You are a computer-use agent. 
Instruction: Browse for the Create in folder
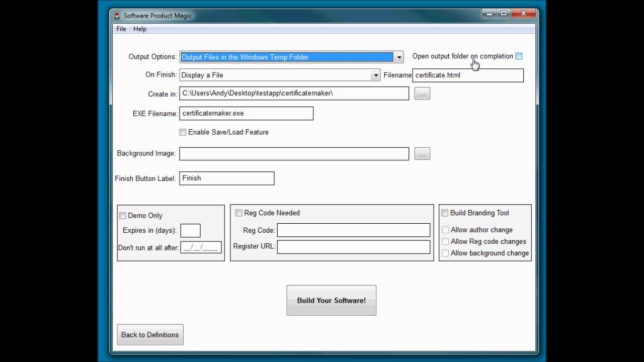[422, 94]
